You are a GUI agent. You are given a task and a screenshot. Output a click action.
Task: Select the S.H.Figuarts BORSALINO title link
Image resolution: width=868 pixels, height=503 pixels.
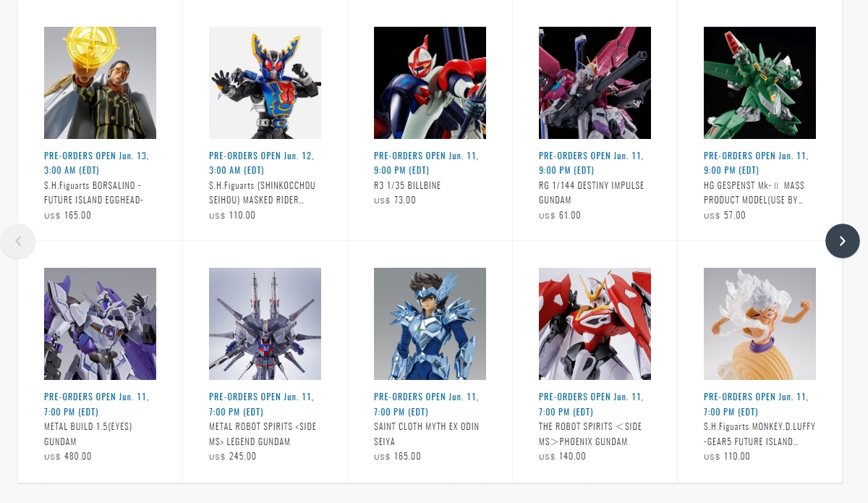(94, 193)
